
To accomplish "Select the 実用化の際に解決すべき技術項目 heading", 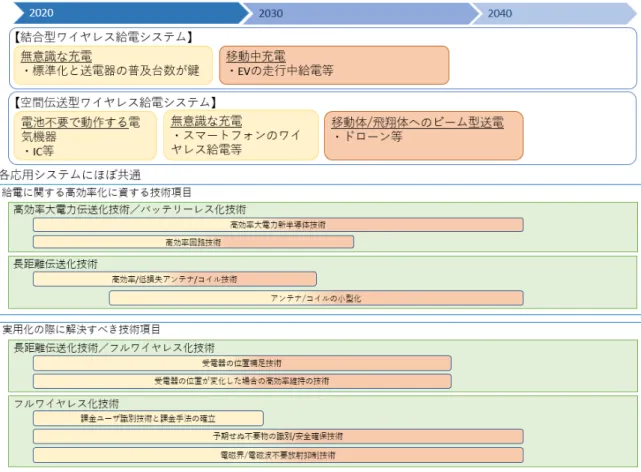I will pyautogui.click(x=81, y=329).
